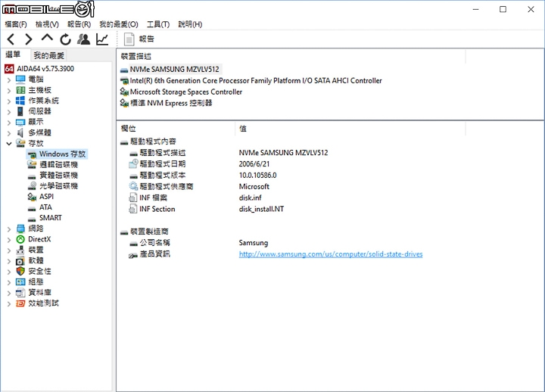Viewport: 545px width, 392px height.
Task: Expand the 多媒體 tree node
Action: pos(9,133)
